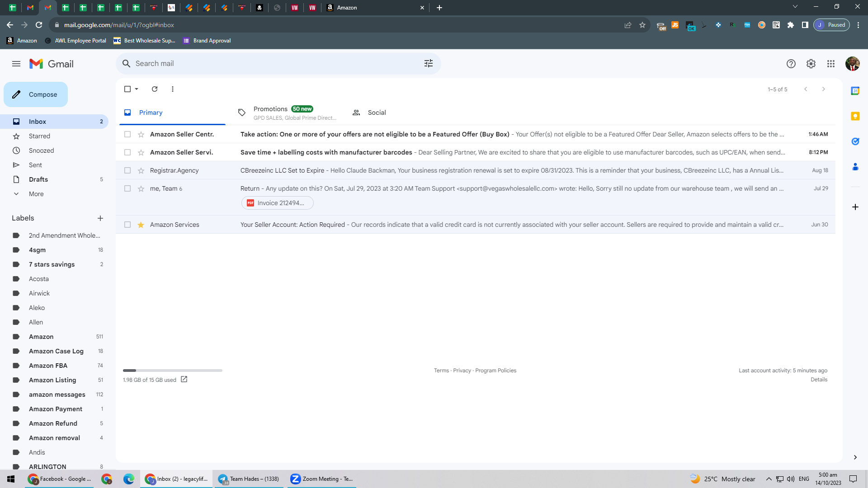The width and height of the screenshot is (868, 488).
Task: Open storage management external link icon
Action: [x=184, y=380]
